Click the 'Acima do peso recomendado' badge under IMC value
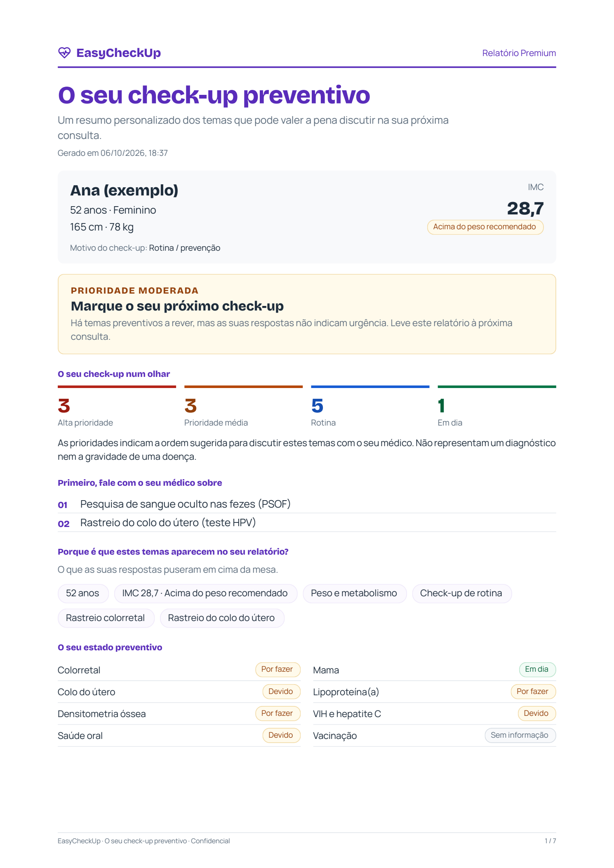This screenshot has width=614, height=868. tap(485, 227)
